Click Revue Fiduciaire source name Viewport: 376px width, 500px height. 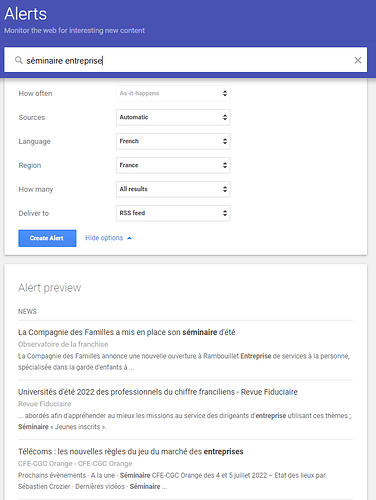tap(44, 404)
